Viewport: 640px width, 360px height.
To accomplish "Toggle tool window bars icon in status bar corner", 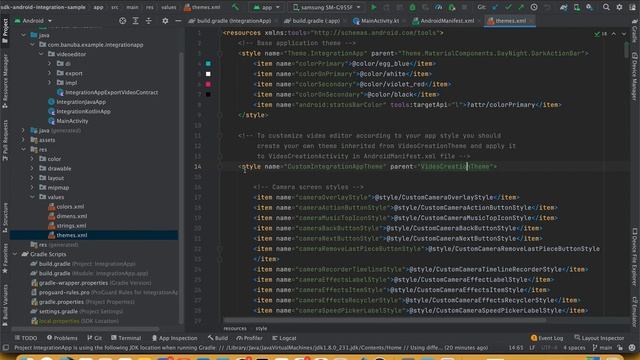I will (6, 348).
